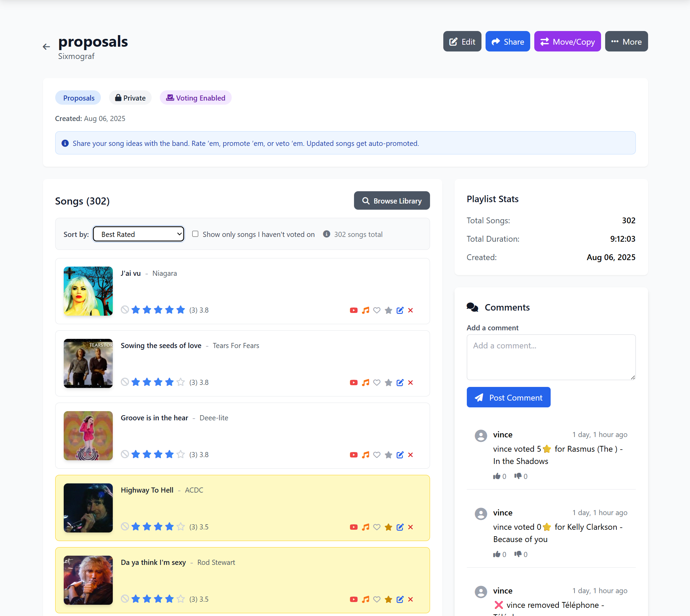Favorite the song Groove is in the hear

377,455
